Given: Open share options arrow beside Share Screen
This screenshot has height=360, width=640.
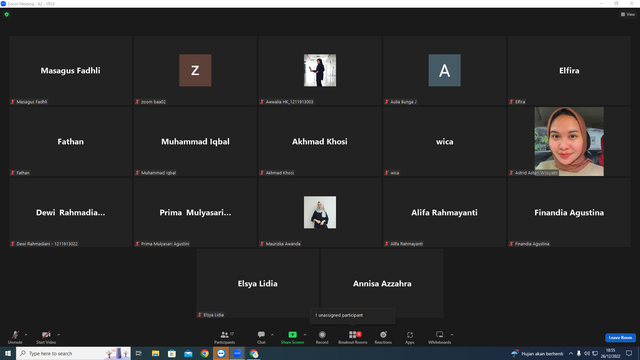Looking at the screenshot, I should [x=305, y=335].
